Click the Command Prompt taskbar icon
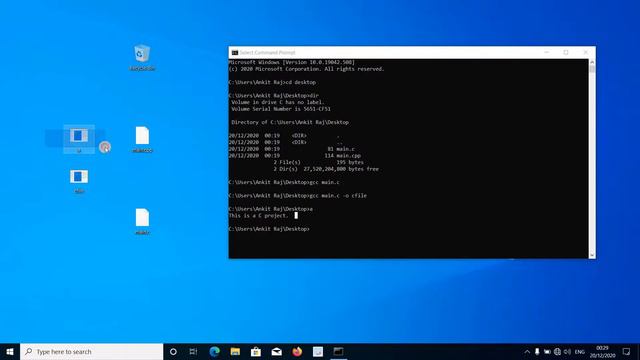The height and width of the screenshot is (360, 640). (338, 351)
